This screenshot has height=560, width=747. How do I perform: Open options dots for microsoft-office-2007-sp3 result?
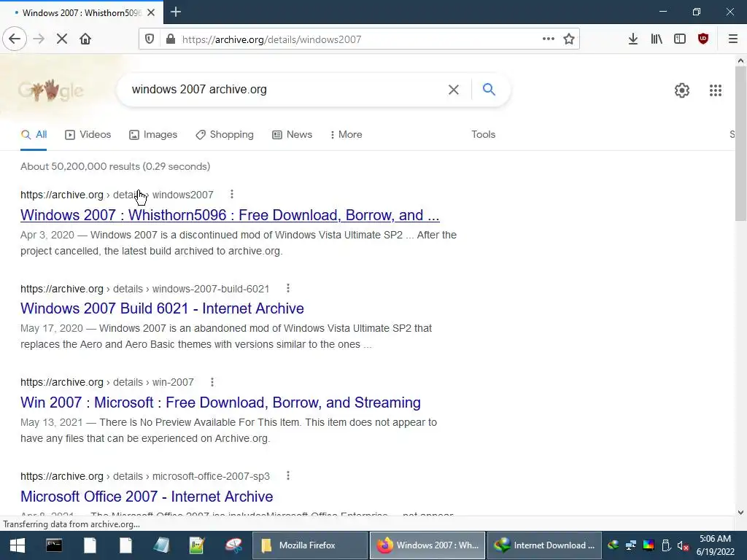[x=288, y=475]
